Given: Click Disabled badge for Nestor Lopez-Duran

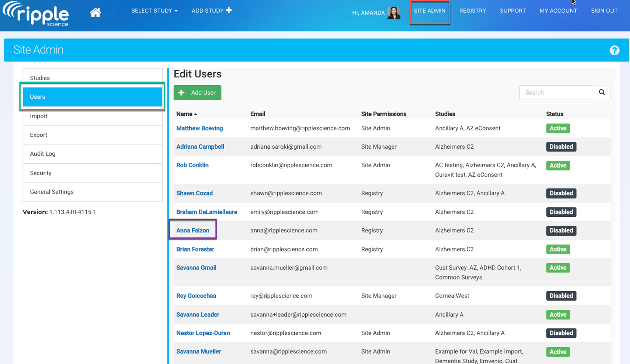Looking at the screenshot, I should [x=561, y=333].
